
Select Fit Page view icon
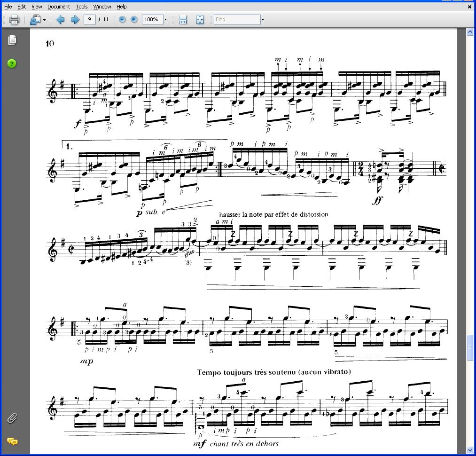click(x=200, y=20)
